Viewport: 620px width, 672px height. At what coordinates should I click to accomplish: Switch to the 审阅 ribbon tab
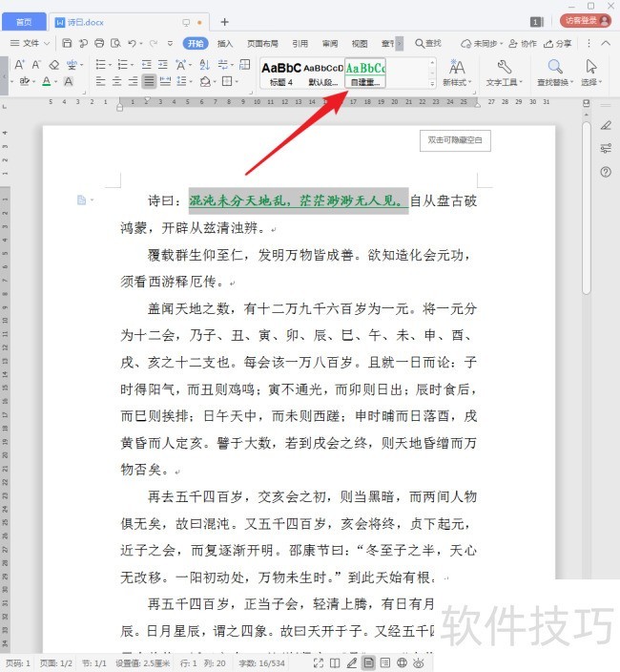[330, 43]
